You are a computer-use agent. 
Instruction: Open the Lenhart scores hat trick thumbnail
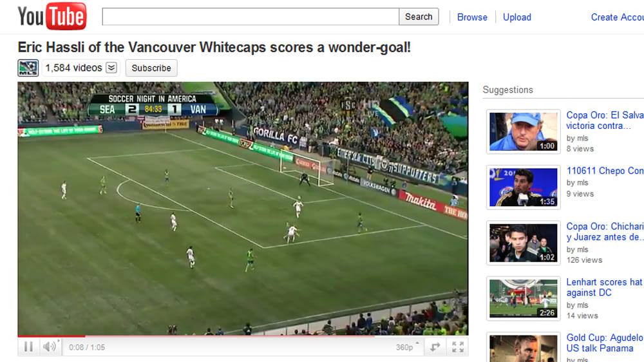pos(523,299)
